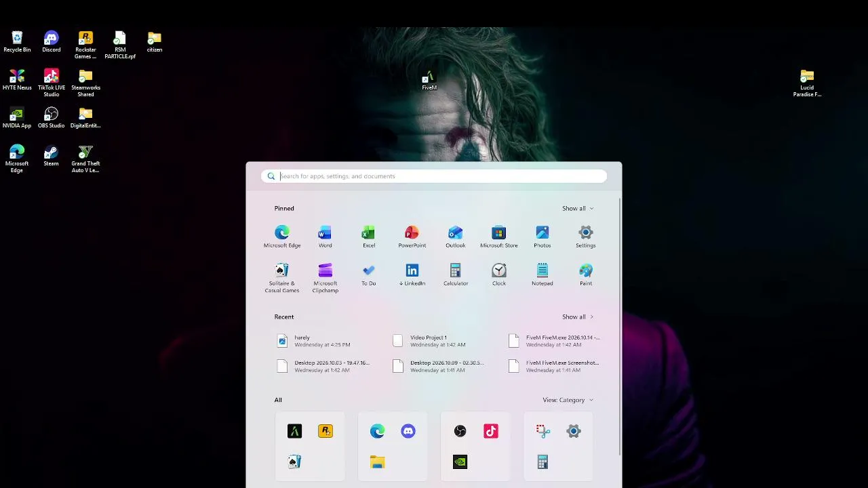Launch the Clock app
This screenshot has height=488, width=868.
tap(499, 275)
